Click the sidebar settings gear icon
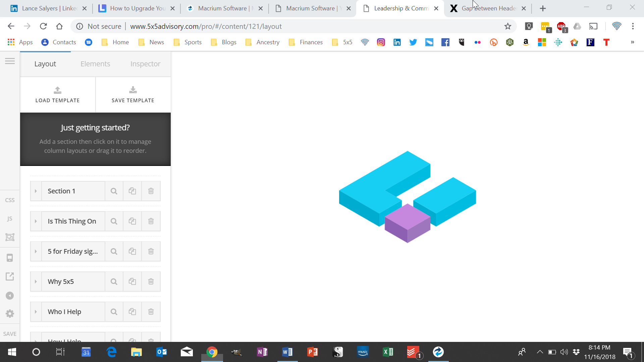This screenshot has width=644, height=362. (x=10, y=313)
